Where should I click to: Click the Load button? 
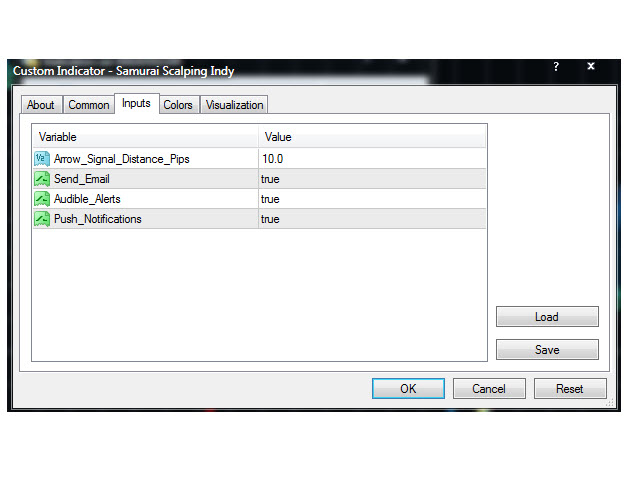tap(547, 317)
